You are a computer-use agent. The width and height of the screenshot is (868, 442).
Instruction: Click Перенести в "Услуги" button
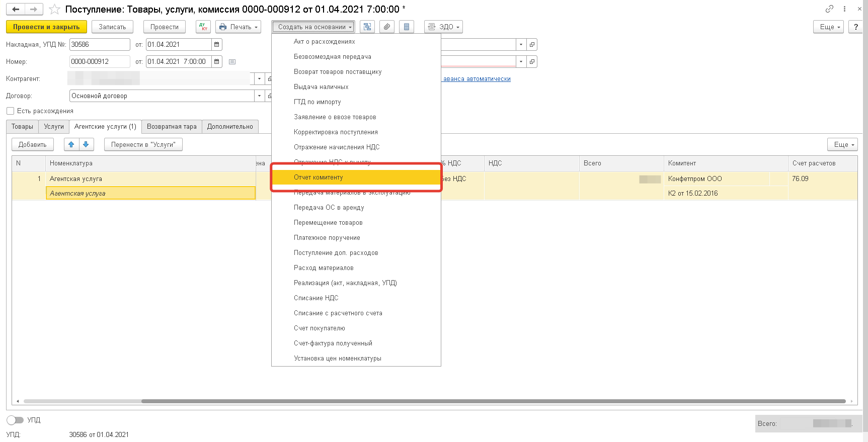143,144
